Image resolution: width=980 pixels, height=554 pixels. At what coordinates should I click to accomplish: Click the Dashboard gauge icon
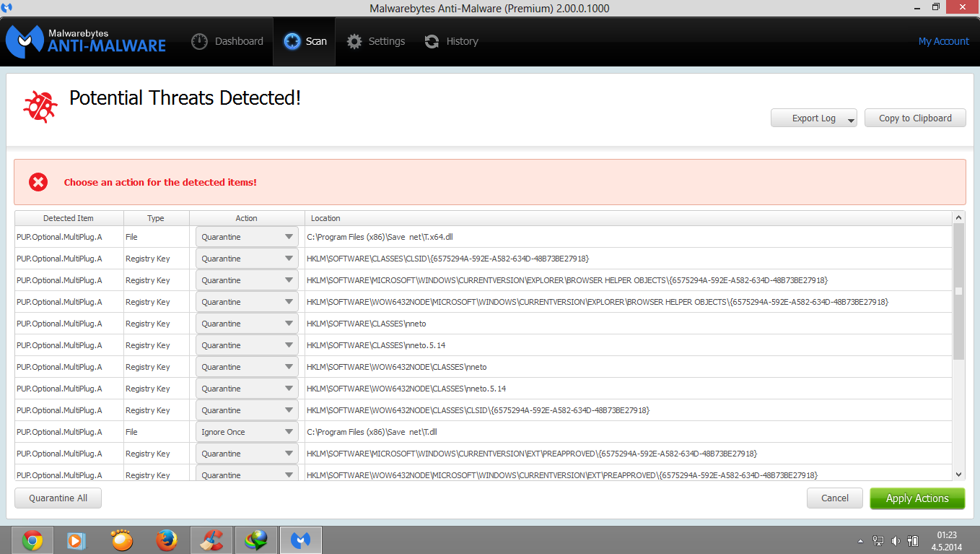pos(200,42)
